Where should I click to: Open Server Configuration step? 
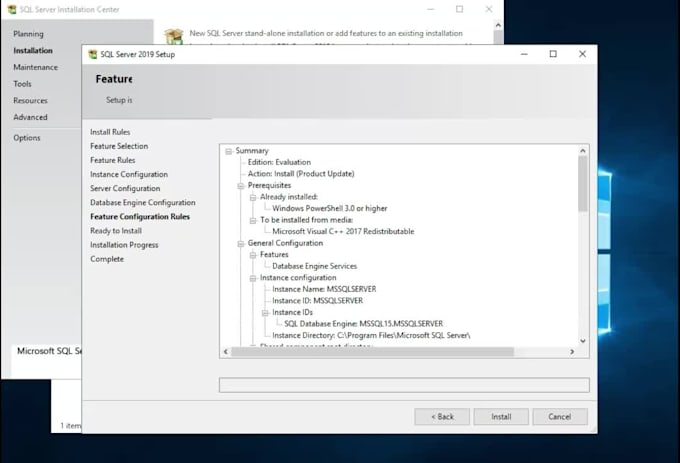(125, 189)
